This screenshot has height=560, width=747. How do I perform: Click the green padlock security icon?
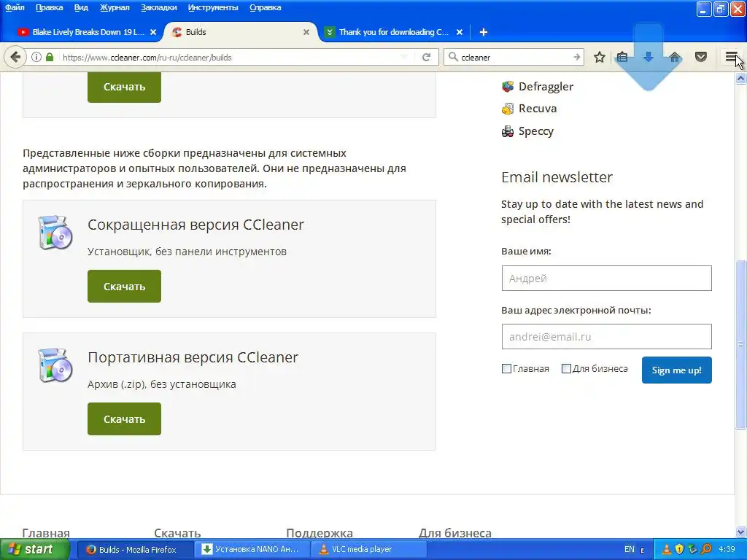click(x=50, y=57)
